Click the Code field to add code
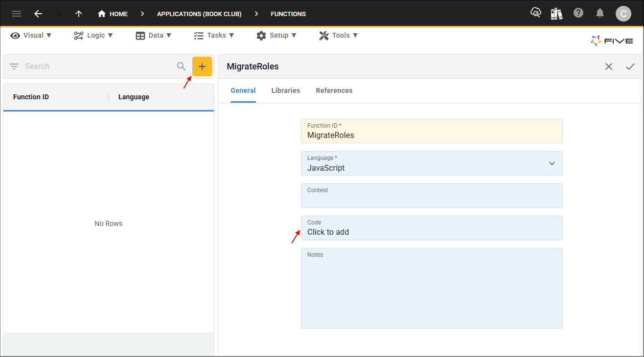Screen dimensions: 644x357 tap(432, 228)
